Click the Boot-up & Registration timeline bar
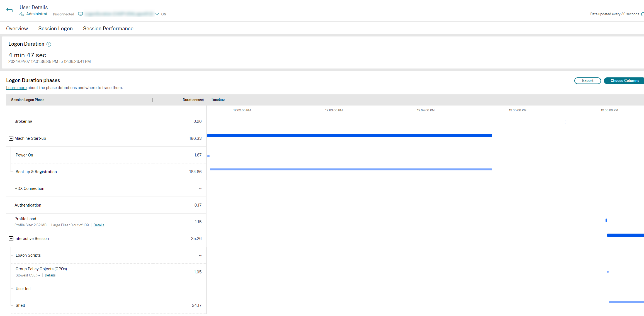The height and width of the screenshot is (316, 644). 351,169
